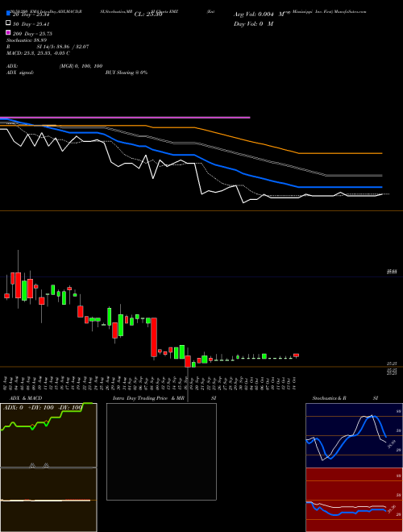Click the 'CL: 25.30' closing price text
Viewport: 403px width, 532px height.
pyautogui.click(x=148, y=15)
